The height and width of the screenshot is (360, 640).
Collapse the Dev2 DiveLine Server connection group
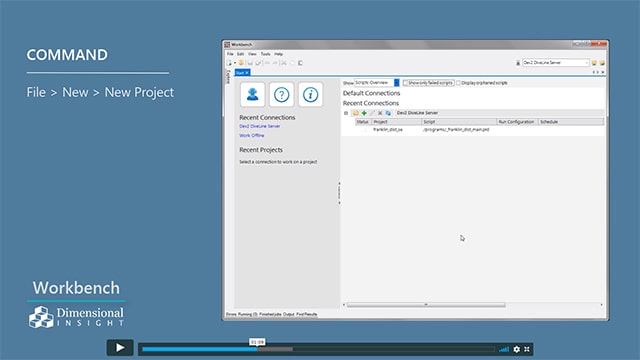click(346, 113)
